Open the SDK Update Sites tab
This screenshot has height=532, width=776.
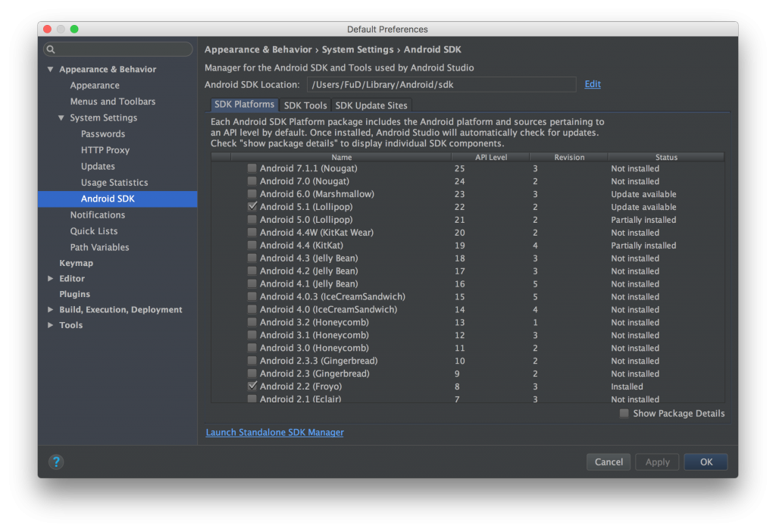371,105
